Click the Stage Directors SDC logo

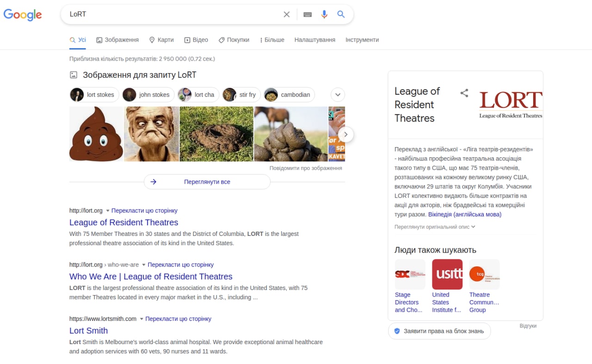point(410,274)
